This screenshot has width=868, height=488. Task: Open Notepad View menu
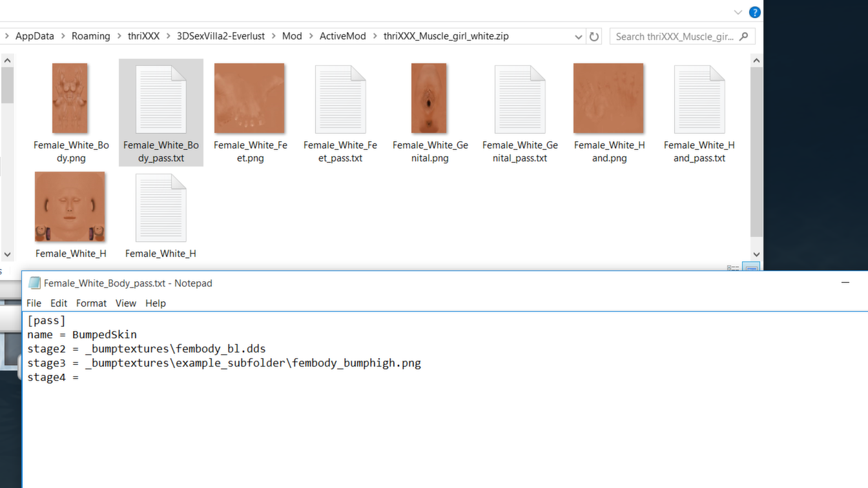click(x=125, y=303)
